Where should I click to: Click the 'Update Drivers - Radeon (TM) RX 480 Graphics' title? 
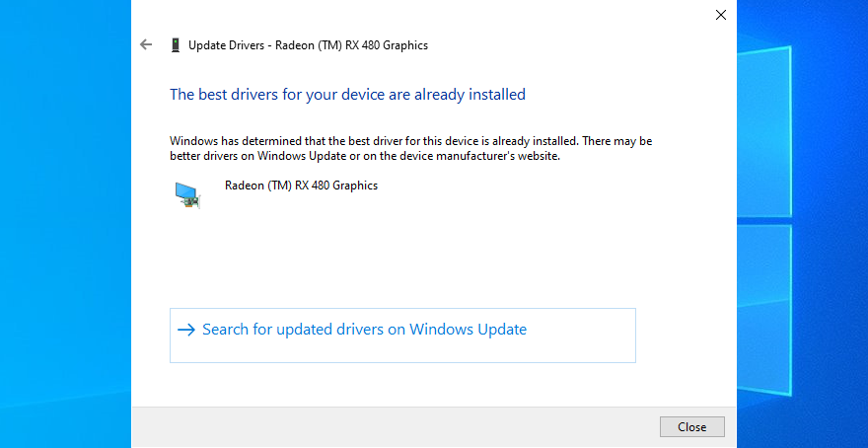tap(308, 45)
